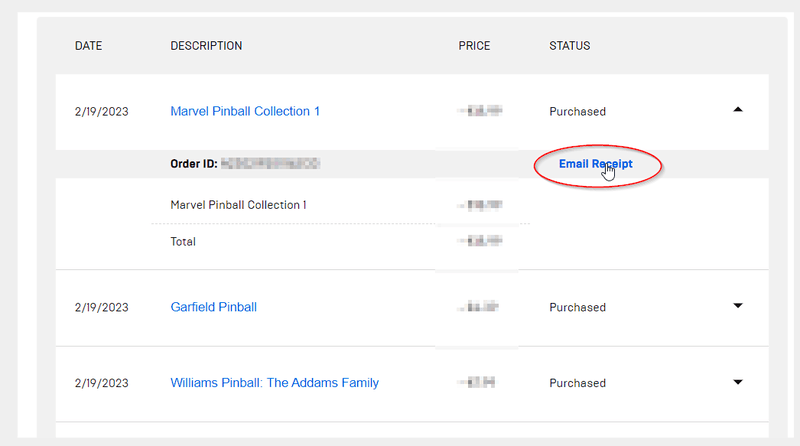Click the Total label in order breakdown
Screen dimensions: 800x446
point(183,241)
